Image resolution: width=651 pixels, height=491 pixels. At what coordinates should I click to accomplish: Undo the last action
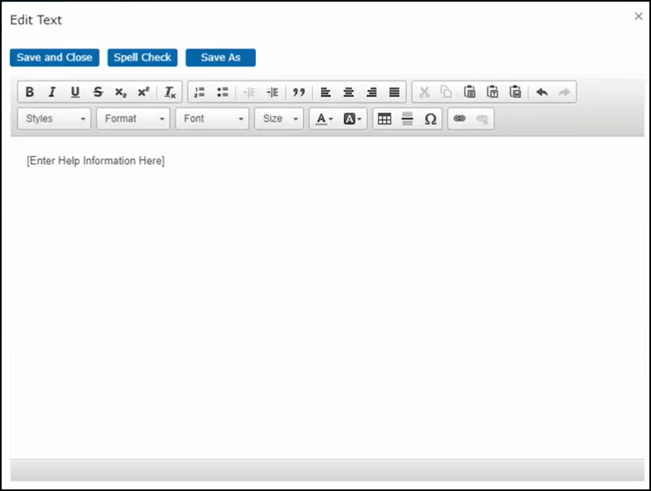[x=542, y=92]
